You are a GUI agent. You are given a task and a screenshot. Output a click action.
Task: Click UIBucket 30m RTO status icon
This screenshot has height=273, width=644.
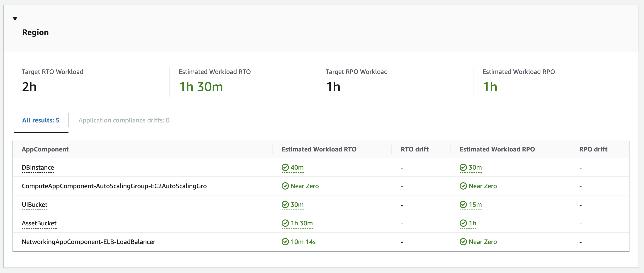click(285, 205)
